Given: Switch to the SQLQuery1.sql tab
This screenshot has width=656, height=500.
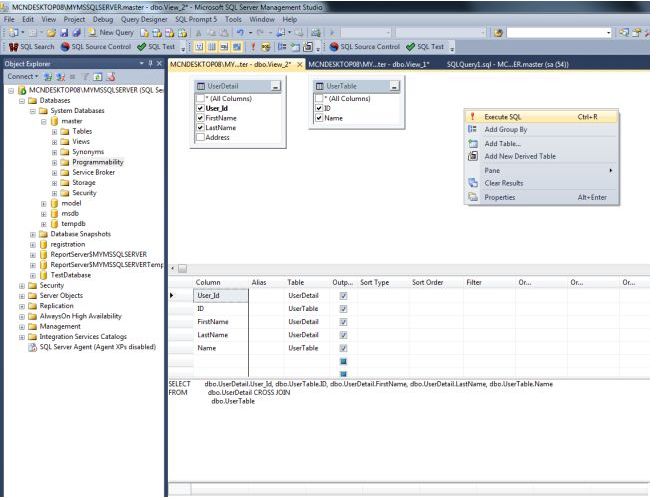Looking at the screenshot, I should click(x=507, y=64).
